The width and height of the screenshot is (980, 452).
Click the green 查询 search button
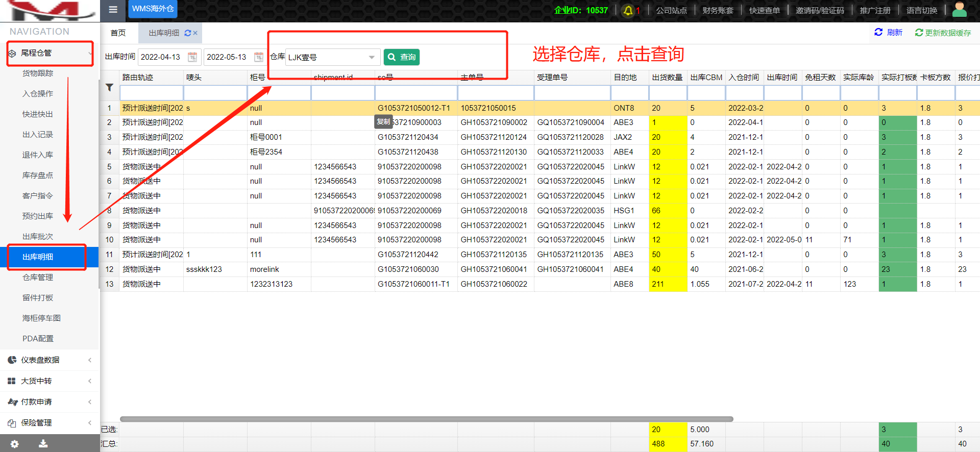click(x=401, y=57)
